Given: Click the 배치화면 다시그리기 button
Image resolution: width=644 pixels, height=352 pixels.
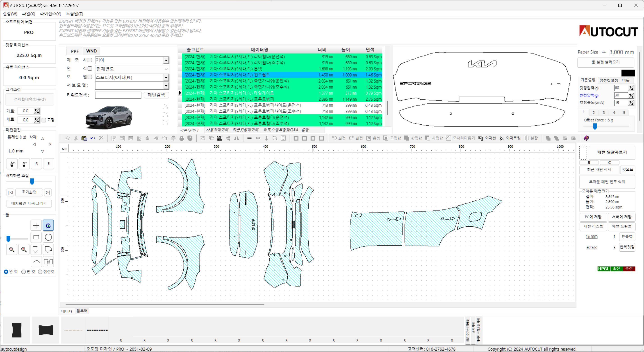Looking at the screenshot, I should pos(29,203).
